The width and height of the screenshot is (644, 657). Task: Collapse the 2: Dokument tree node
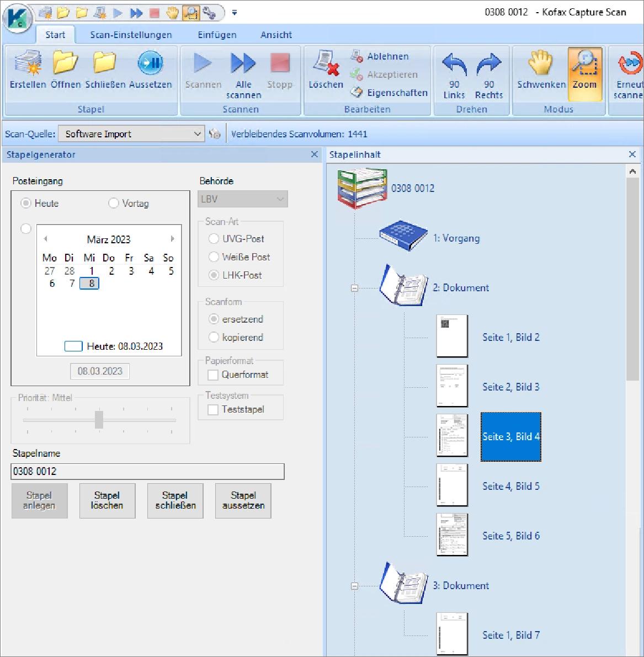tap(355, 288)
